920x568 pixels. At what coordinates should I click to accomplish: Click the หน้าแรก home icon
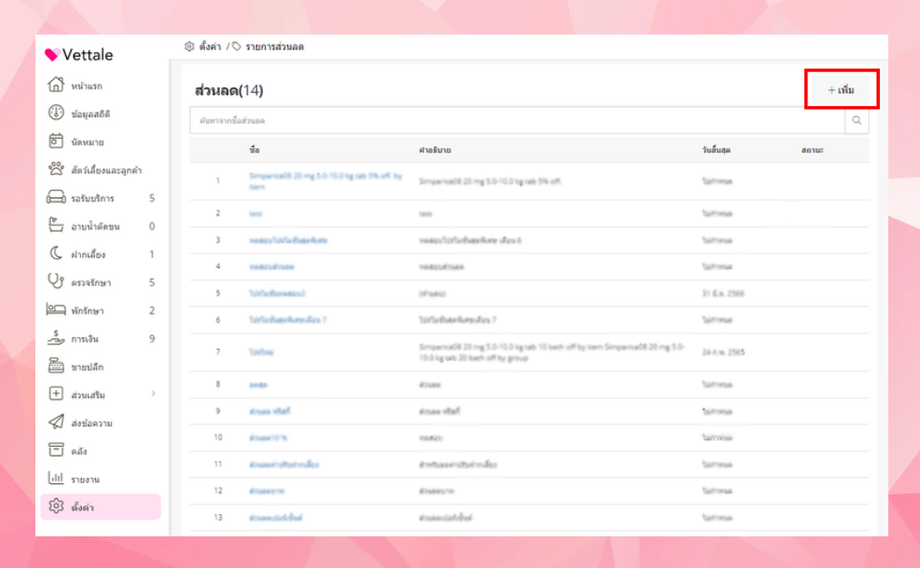click(56, 86)
